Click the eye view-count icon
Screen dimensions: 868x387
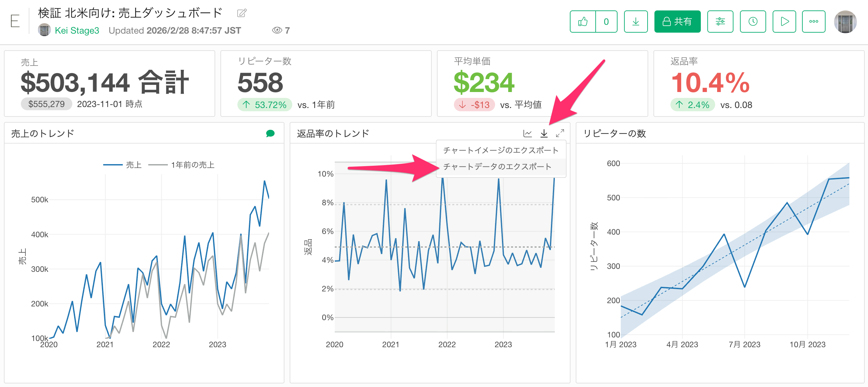[277, 30]
